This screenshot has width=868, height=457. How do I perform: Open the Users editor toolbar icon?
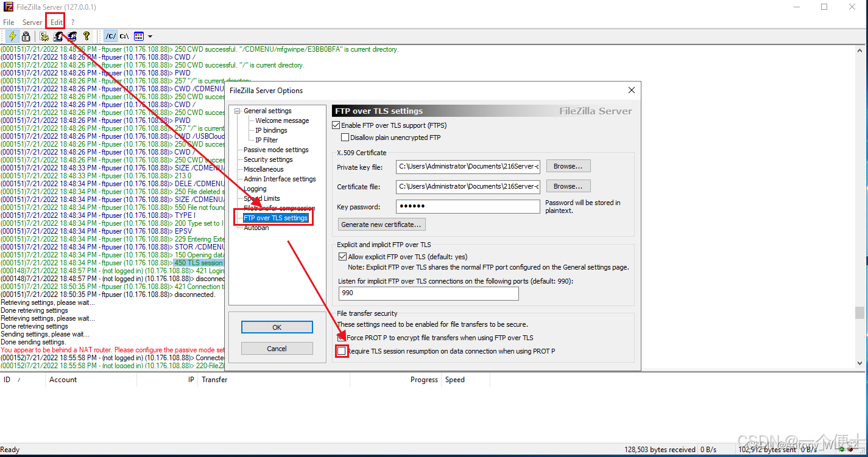pyautogui.click(x=58, y=37)
